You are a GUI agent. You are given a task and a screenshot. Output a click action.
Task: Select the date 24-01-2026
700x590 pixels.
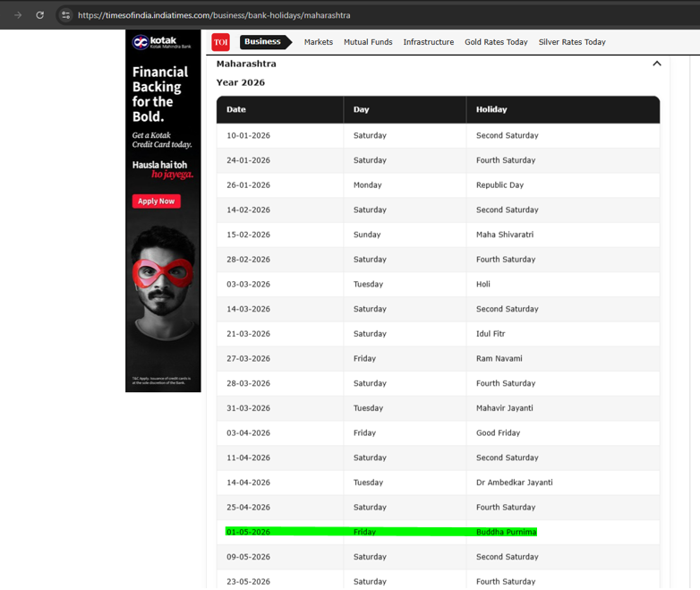click(x=248, y=160)
